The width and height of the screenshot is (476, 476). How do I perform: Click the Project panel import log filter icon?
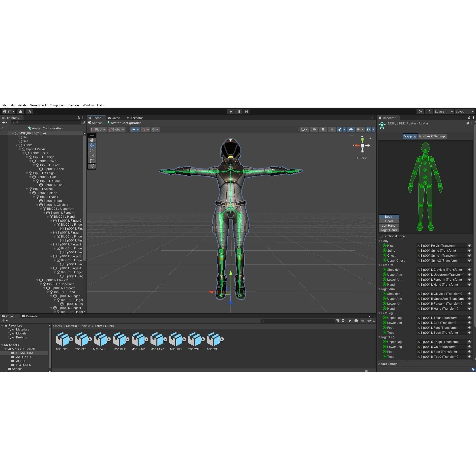356,321
